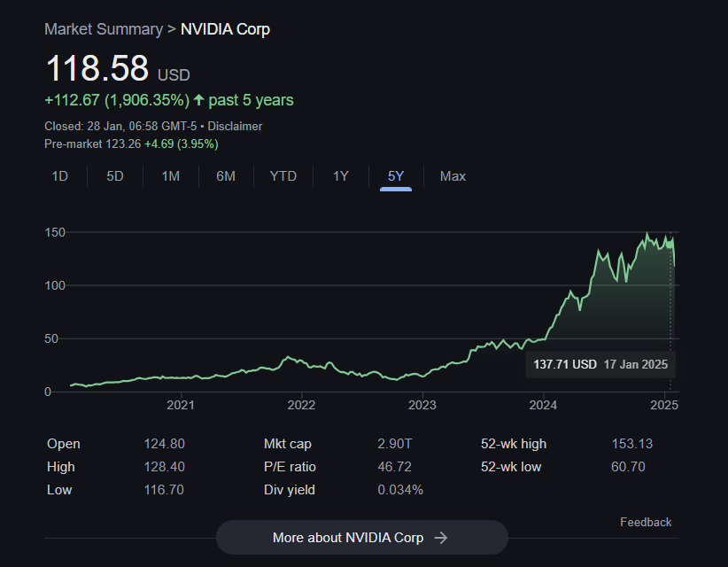Click the +112.67 (1,906.35%) change text
Image resolution: width=728 pixels, height=567 pixels.
coord(117,100)
